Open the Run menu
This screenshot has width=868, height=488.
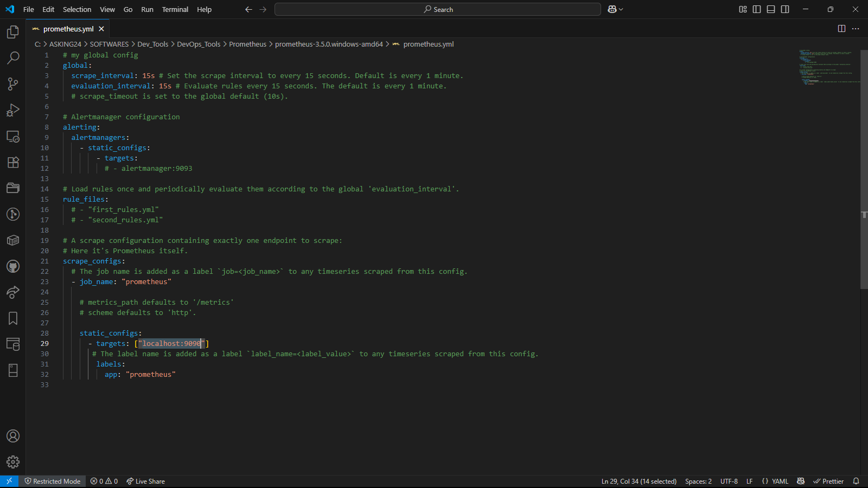147,9
